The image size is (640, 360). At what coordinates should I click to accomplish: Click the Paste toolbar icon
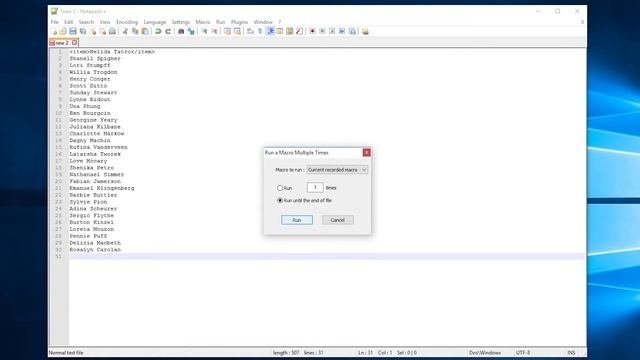(x=145, y=31)
